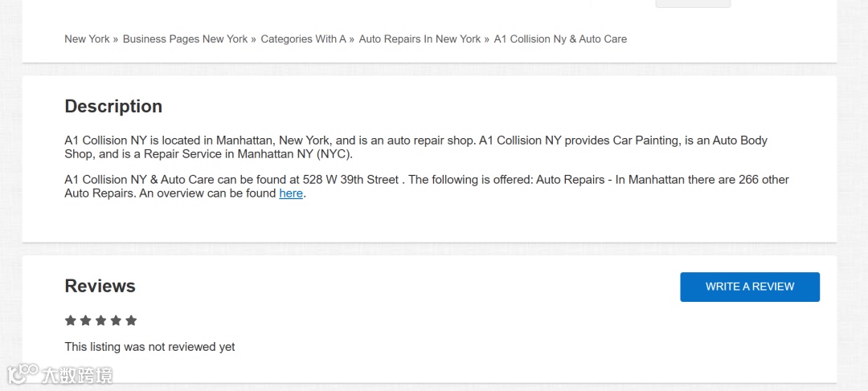Follow the "here" overview link
Screen dimensions: 868x391
291,193
